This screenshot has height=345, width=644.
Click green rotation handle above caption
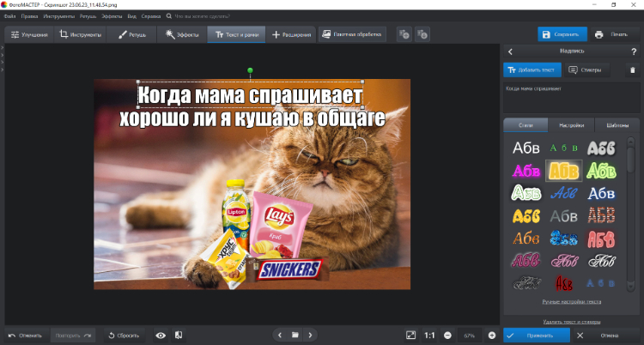click(x=250, y=70)
